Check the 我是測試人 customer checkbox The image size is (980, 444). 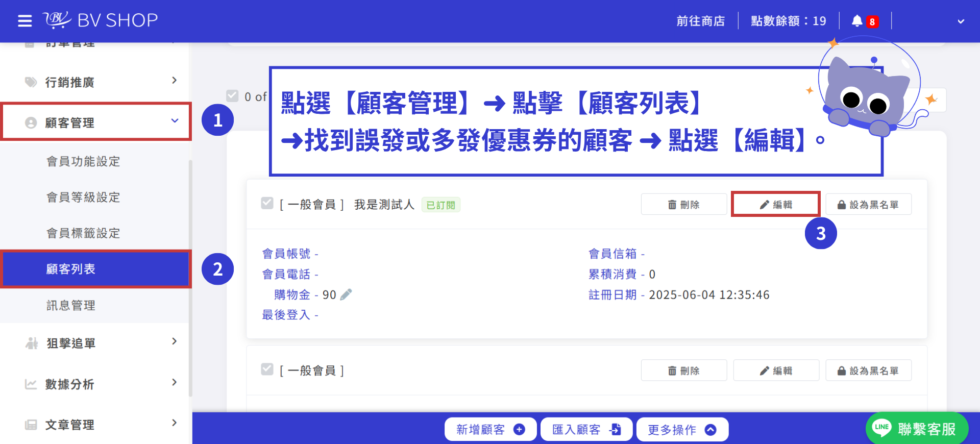tap(267, 203)
